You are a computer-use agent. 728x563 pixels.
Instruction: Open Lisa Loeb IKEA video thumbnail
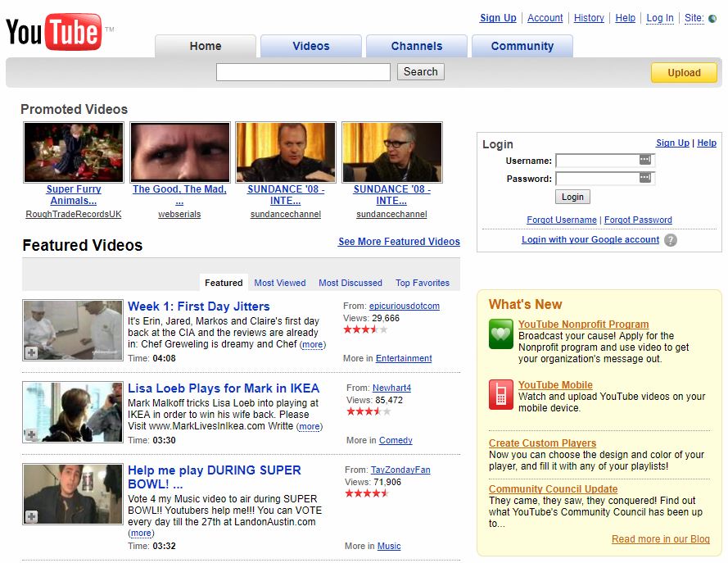pyautogui.click(x=73, y=412)
